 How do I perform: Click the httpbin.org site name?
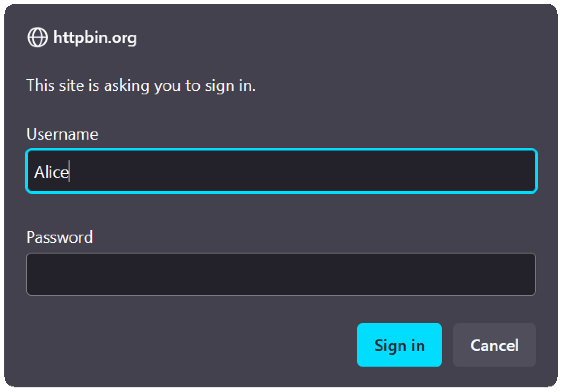pos(95,38)
